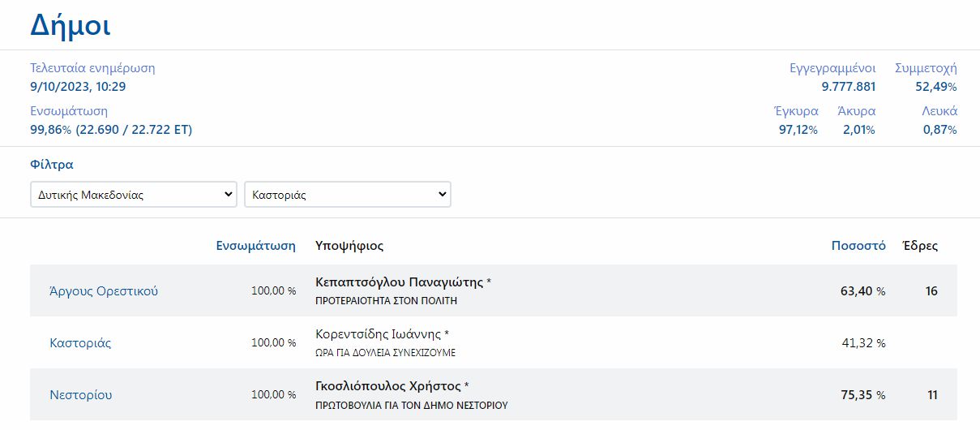980x430 pixels.
Task: Select candidate Κεπαπτσόγλου Παναγιώτης
Action: click(400, 282)
